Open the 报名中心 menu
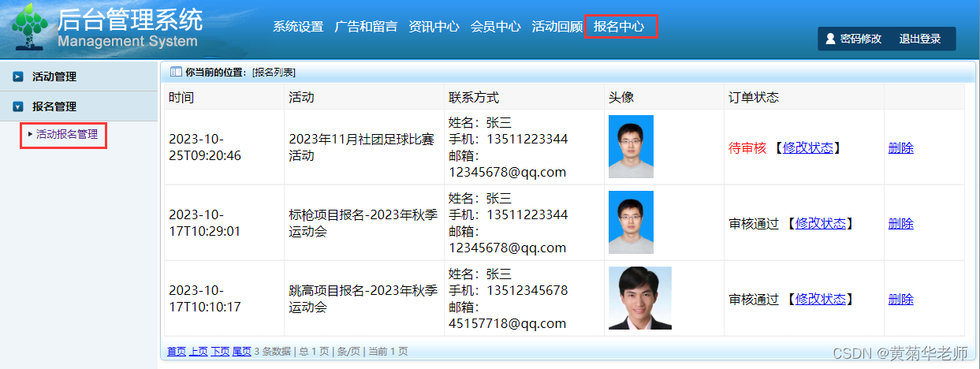 (x=619, y=26)
